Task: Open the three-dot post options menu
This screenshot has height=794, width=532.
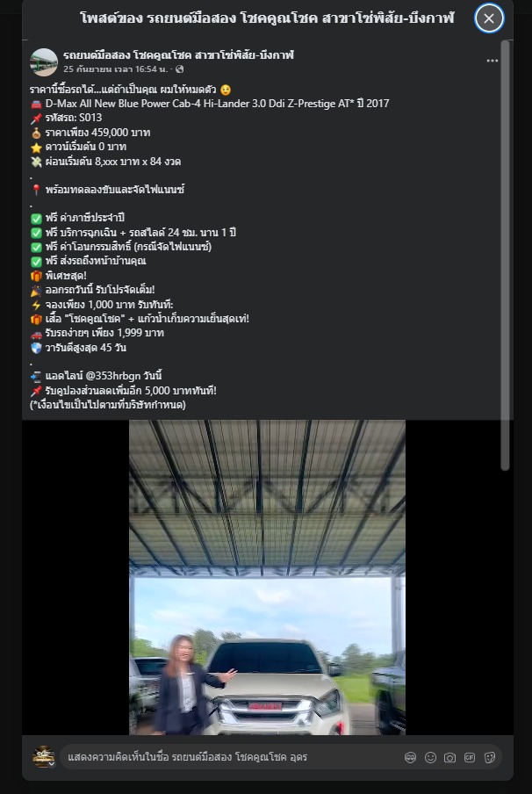Action: [x=492, y=61]
